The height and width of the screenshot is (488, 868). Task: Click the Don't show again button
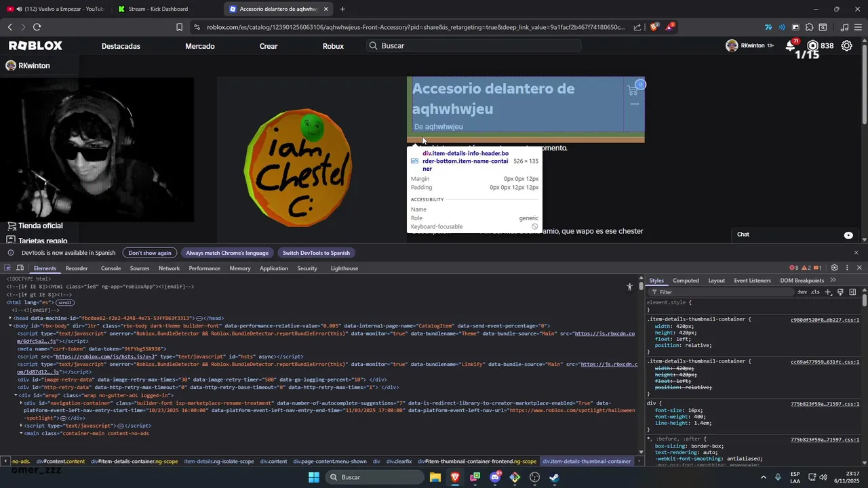pyautogui.click(x=150, y=253)
